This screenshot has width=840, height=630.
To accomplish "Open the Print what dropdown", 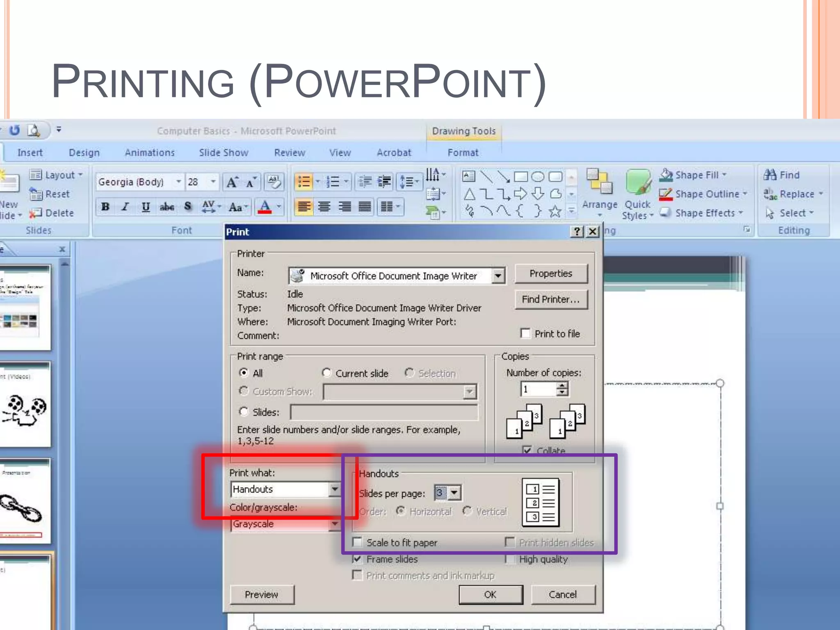I will [335, 489].
